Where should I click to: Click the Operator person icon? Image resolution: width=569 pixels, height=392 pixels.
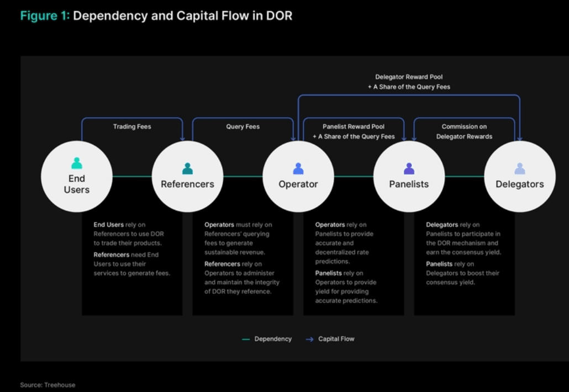pyautogui.click(x=298, y=168)
